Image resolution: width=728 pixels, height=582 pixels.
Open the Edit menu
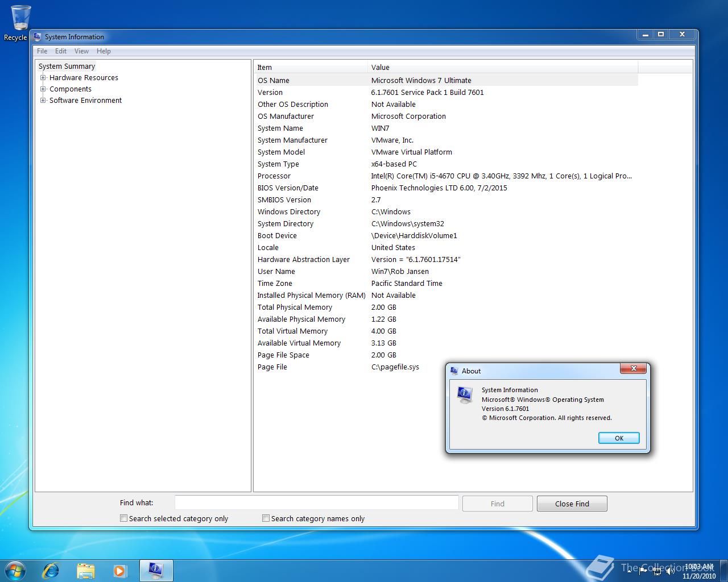pos(61,51)
